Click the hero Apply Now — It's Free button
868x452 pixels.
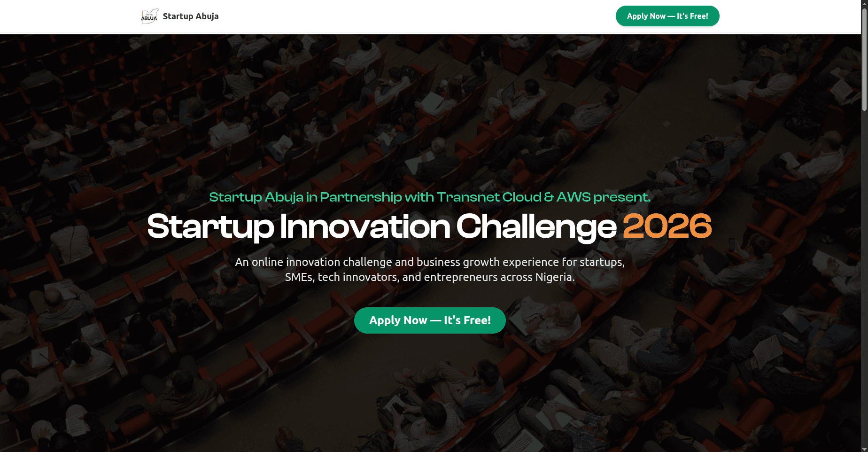tap(429, 320)
